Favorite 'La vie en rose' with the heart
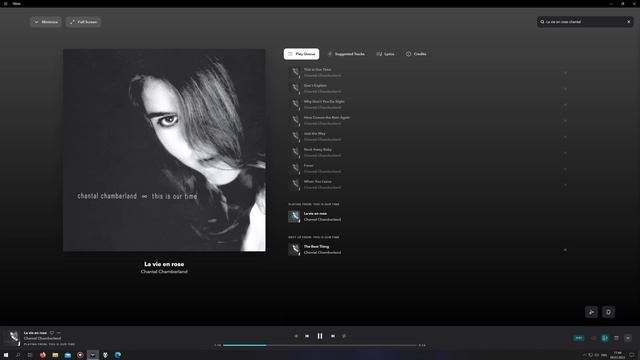The height and width of the screenshot is (360, 640). [52, 333]
